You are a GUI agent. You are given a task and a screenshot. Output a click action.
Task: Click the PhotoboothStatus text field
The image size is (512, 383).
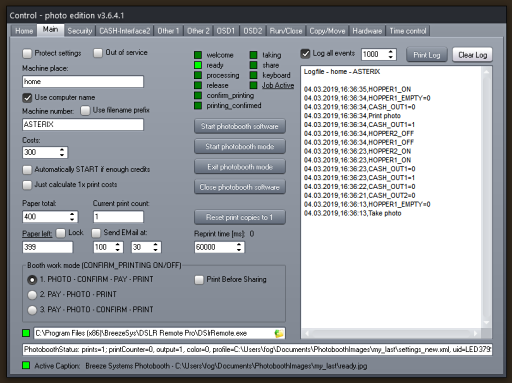click(258, 349)
